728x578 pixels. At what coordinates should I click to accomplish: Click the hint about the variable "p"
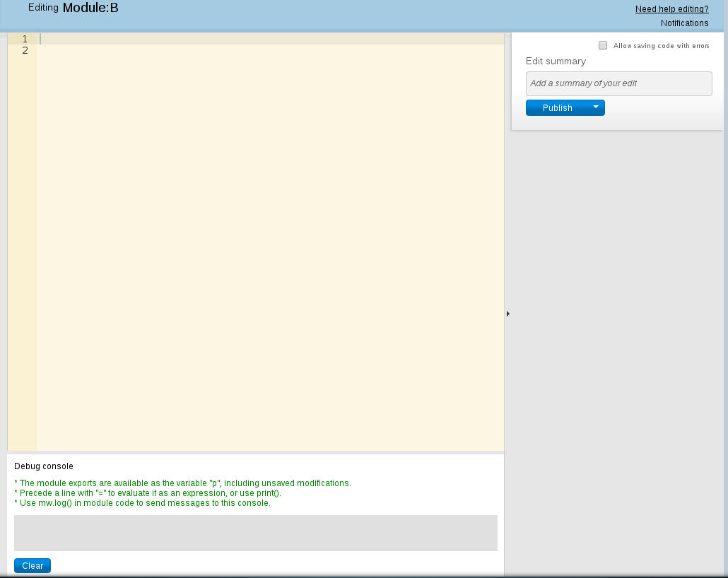click(x=182, y=483)
